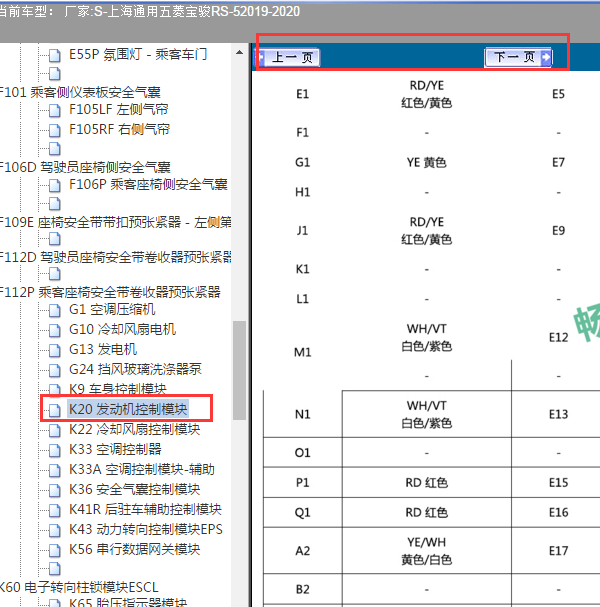Select K33 空调控制器 in the tree
Viewport: 600px width, 607px height.
115,449
